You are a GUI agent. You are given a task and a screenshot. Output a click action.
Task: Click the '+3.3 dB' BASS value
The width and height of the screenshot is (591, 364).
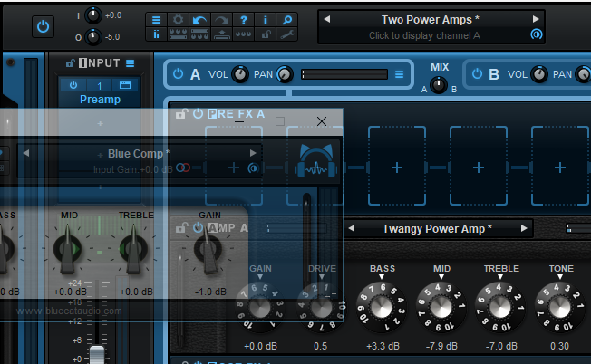(383, 346)
